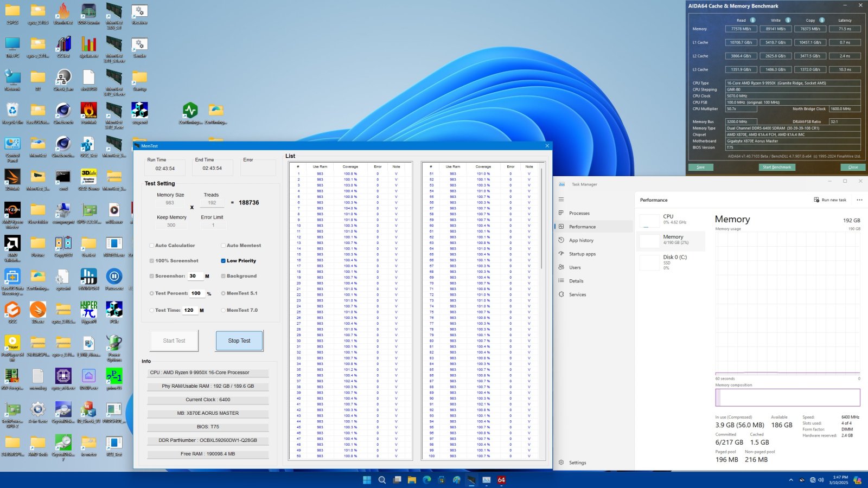Open the Control Panel desktop icon
The width and height of the screenshot is (868, 488).
[x=12, y=150]
